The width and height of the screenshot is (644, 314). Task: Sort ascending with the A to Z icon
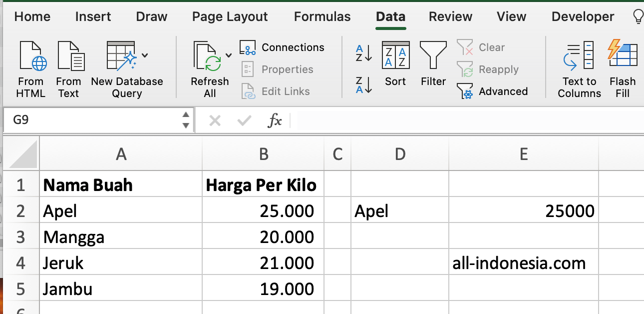[x=364, y=53]
